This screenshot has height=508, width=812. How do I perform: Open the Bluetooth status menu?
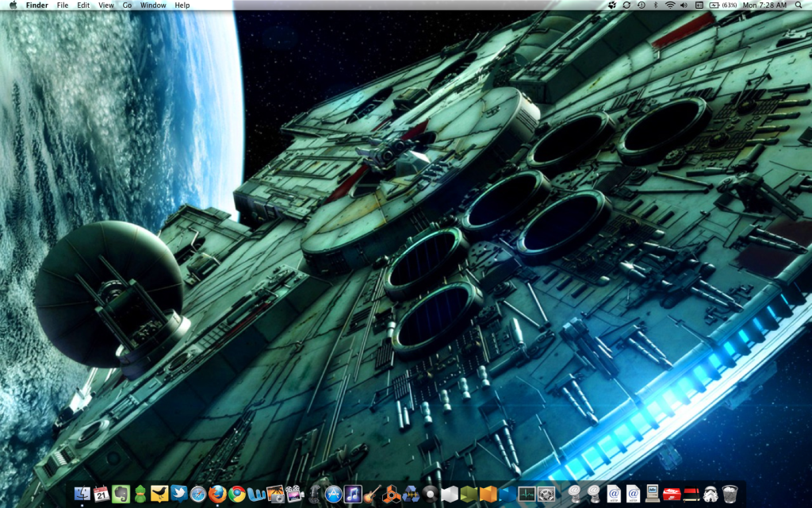[656, 6]
